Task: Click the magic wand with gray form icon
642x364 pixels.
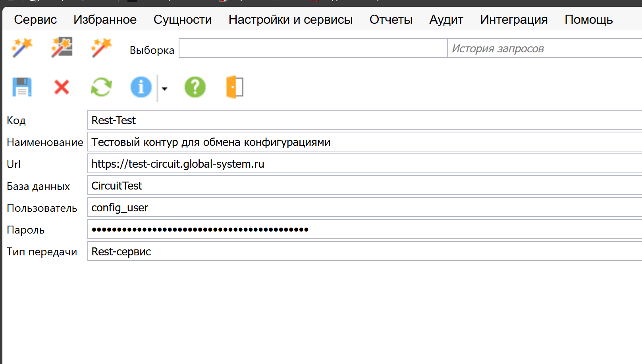Action: pyautogui.click(x=62, y=48)
